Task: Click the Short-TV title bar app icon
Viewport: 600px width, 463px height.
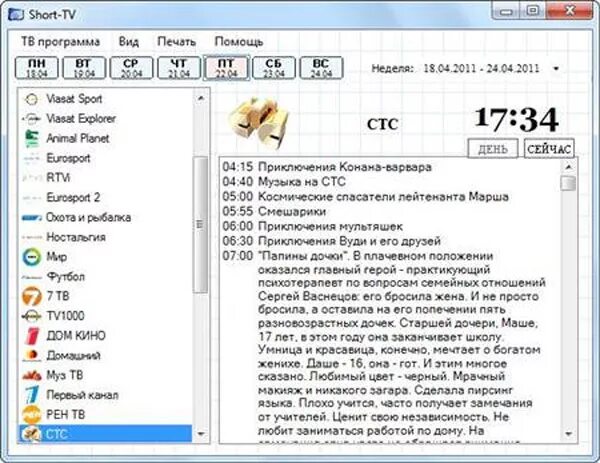Action: (x=16, y=15)
